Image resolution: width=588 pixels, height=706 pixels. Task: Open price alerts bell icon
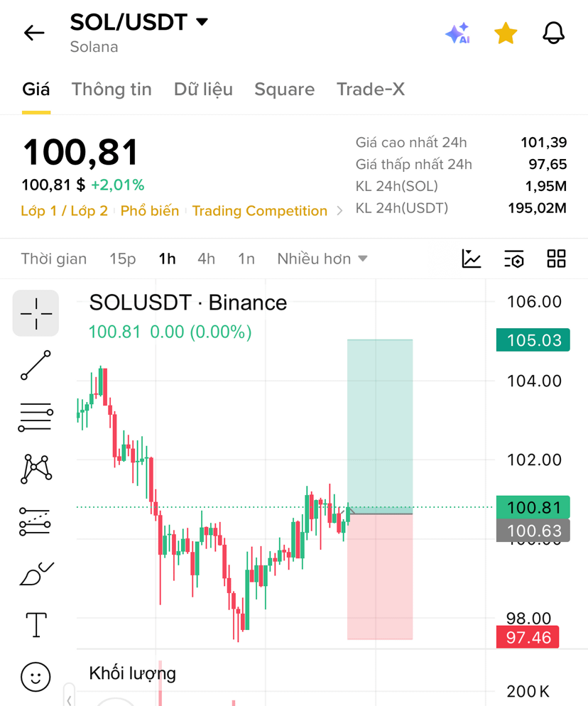click(x=553, y=33)
